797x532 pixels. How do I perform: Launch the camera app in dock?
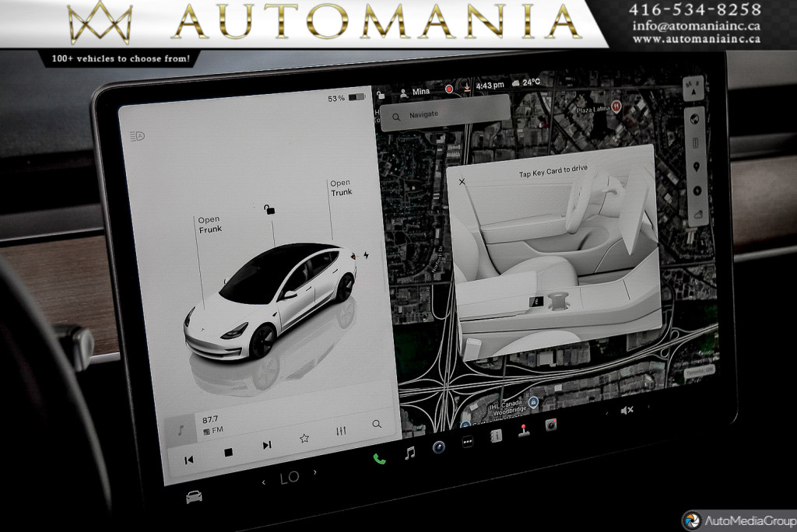tap(439, 447)
